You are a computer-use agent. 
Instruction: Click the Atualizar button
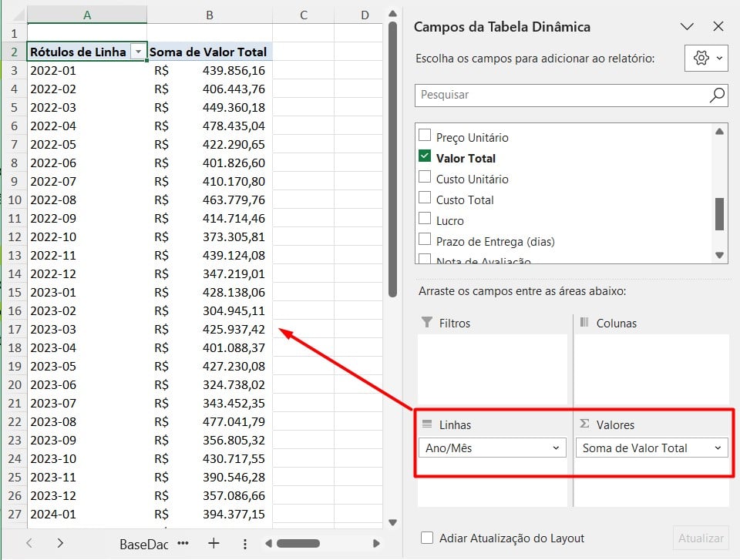click(x=701, y=538)
